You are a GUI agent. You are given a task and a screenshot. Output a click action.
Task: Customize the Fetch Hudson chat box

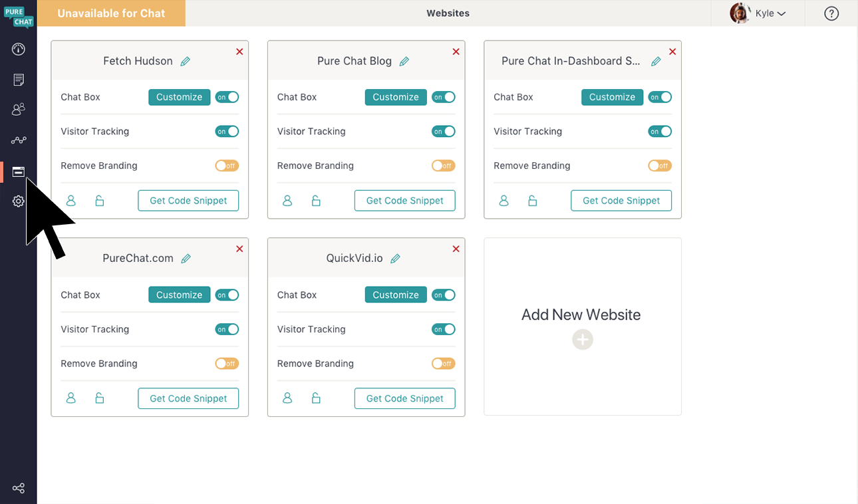(179, 97)
